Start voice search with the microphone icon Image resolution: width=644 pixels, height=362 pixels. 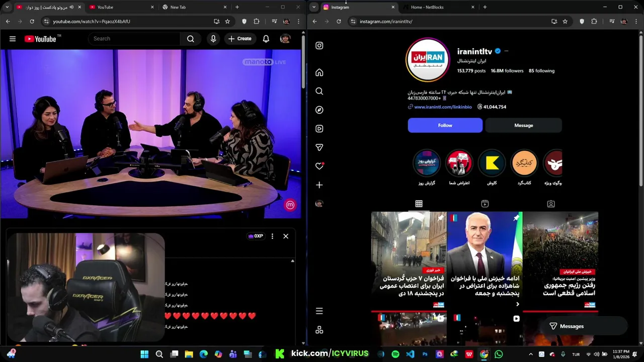pos(213,39)
